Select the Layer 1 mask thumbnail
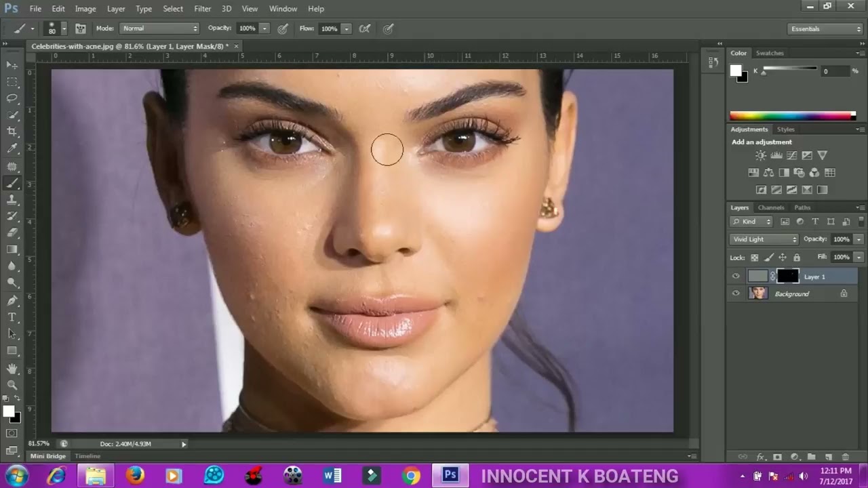The image size is (868, 488). (x=787, y=276)
